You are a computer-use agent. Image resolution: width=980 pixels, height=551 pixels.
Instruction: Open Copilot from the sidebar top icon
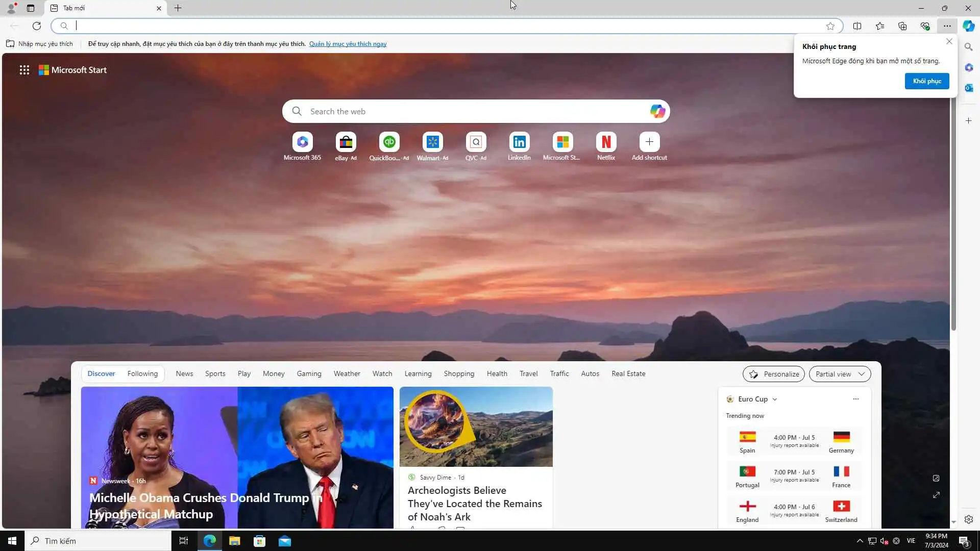[968, 26]
